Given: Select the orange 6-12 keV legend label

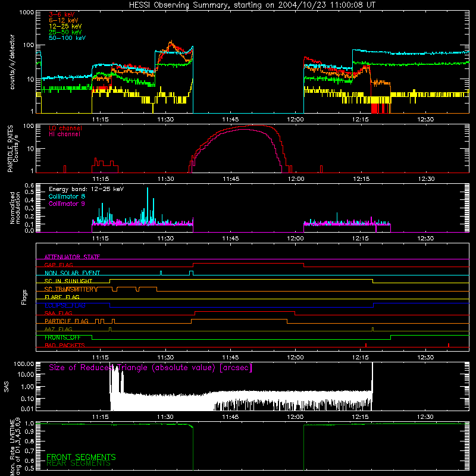Looking at the screenshot, I should click(x=64, y=20).
